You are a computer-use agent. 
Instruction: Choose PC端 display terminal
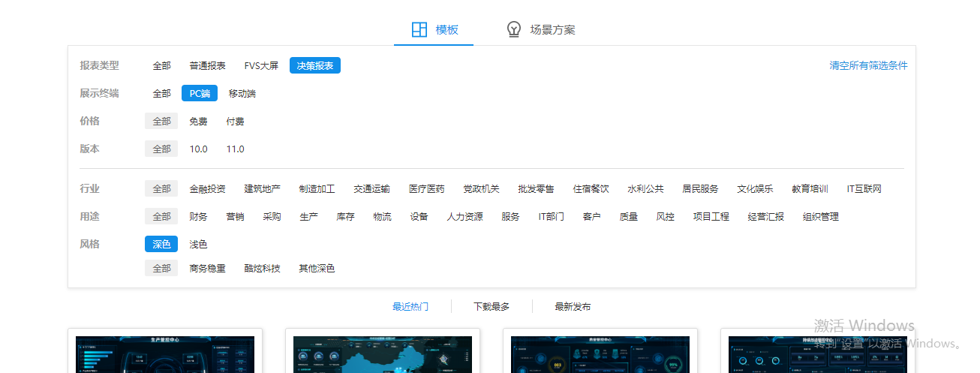(x=200, y=94)
